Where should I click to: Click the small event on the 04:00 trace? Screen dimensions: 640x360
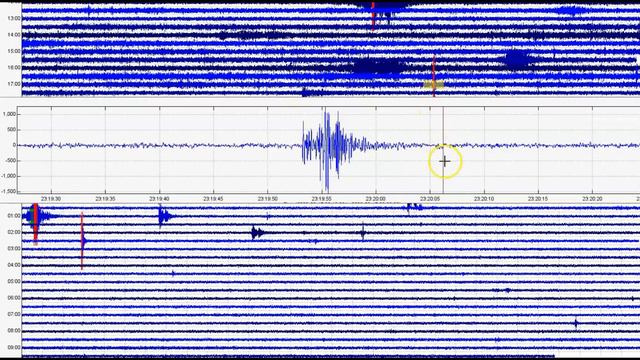coord(173,273)
